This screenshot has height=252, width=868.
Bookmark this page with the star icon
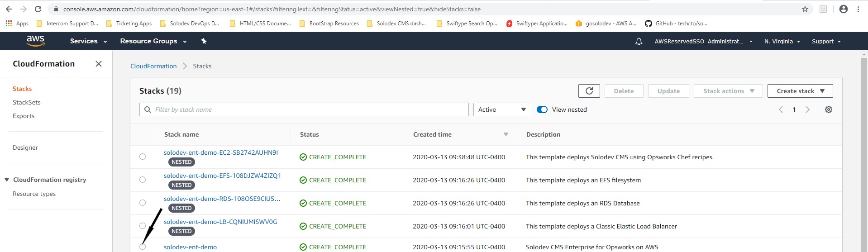coord(805,9)
